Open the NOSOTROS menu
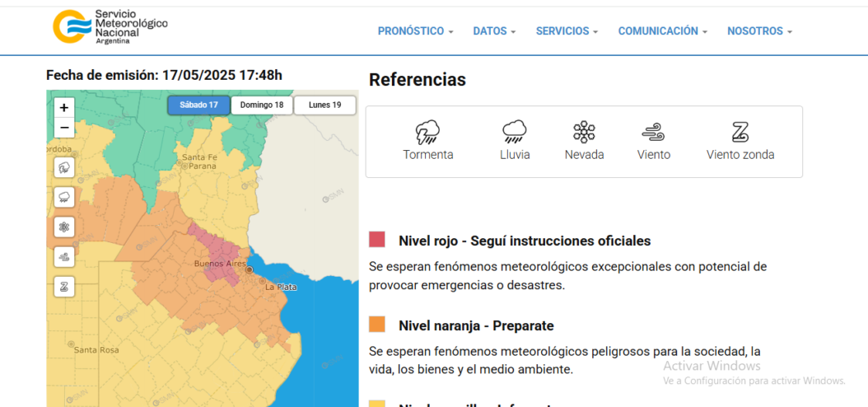The height and width of the screenshot is (407, 868). click(x=759, y=31)
